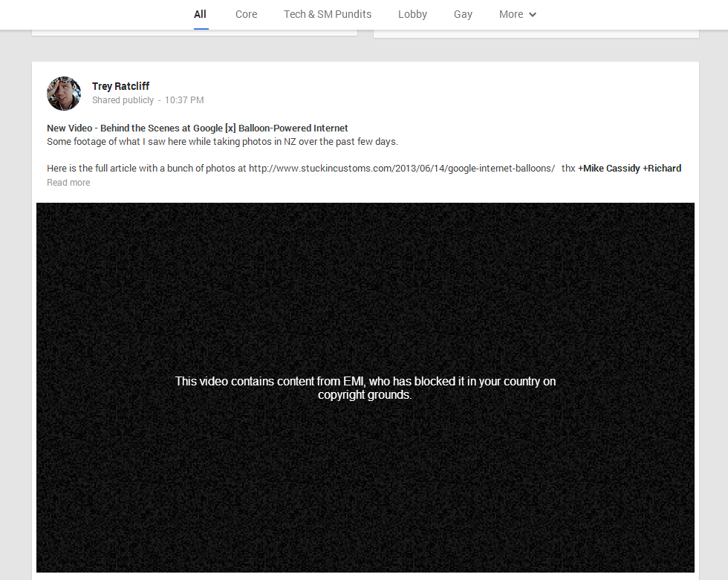Select the Core circle tab
Screen dimensions: 728x580
(x=246, y=14)
